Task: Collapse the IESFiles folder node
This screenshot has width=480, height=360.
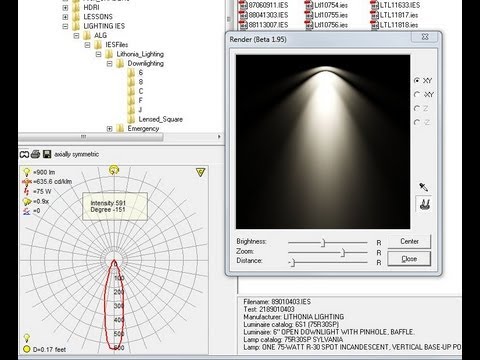Action: tap(87, 45)
